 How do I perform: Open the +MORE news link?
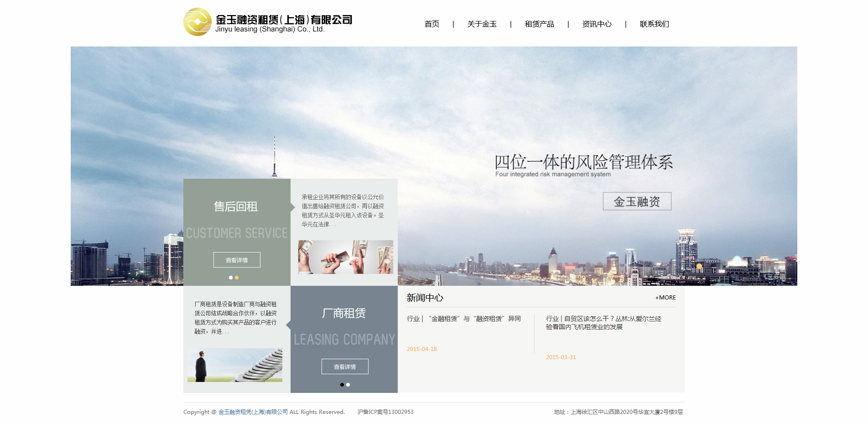point(665,297)
